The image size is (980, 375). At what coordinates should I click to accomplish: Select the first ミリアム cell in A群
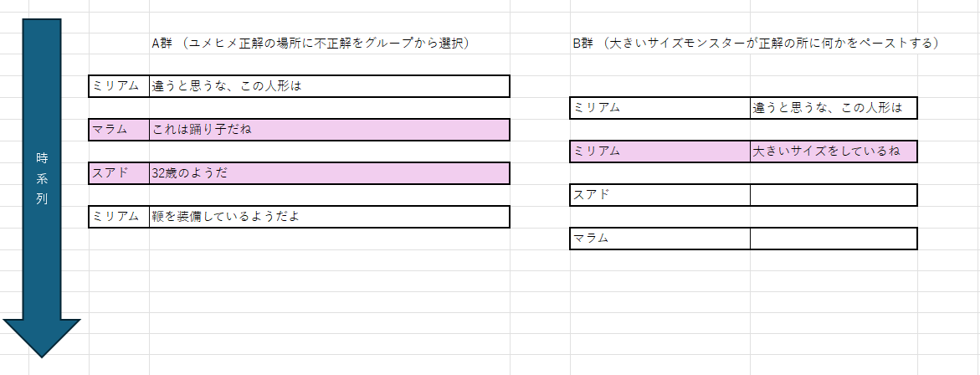click(119, 86)
